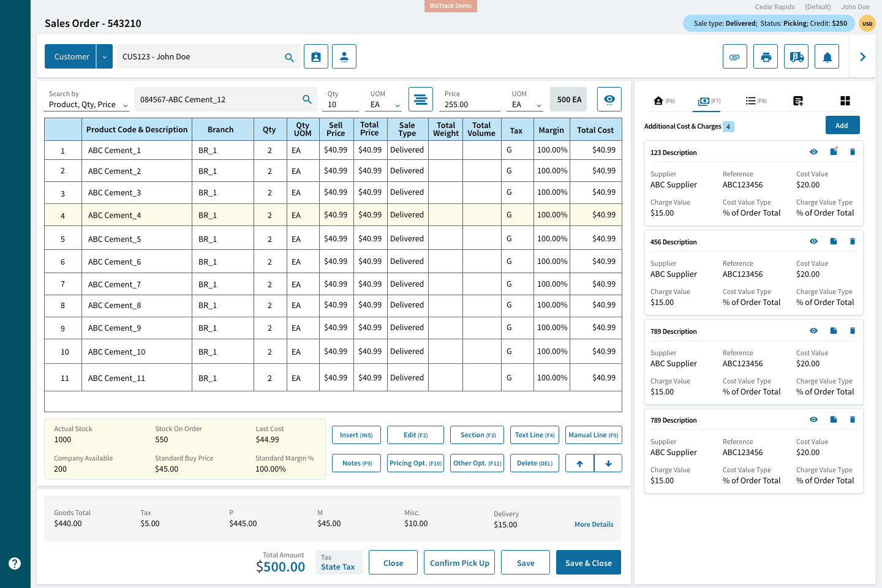Click the document-plus panel icon
882x588 pixels.
coord(798,100)
